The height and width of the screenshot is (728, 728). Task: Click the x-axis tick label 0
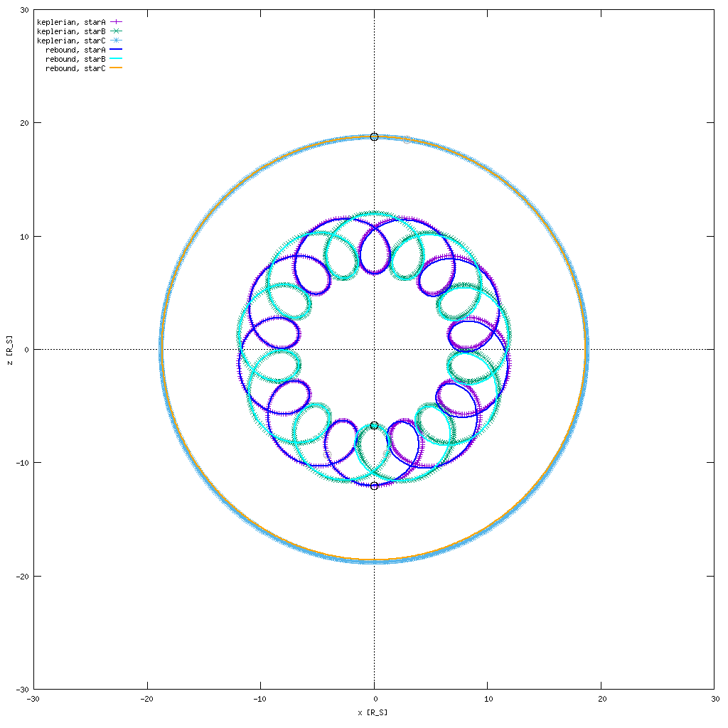tap(376, 700)
